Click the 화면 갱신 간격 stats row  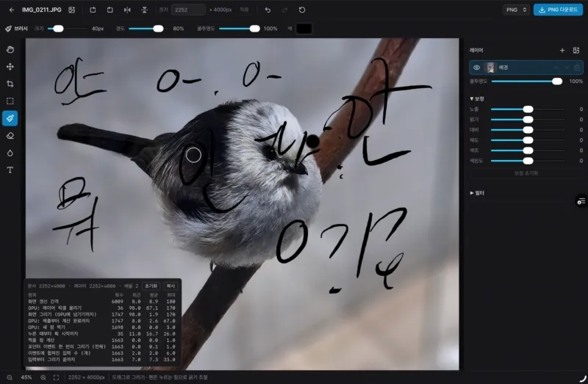101,302
